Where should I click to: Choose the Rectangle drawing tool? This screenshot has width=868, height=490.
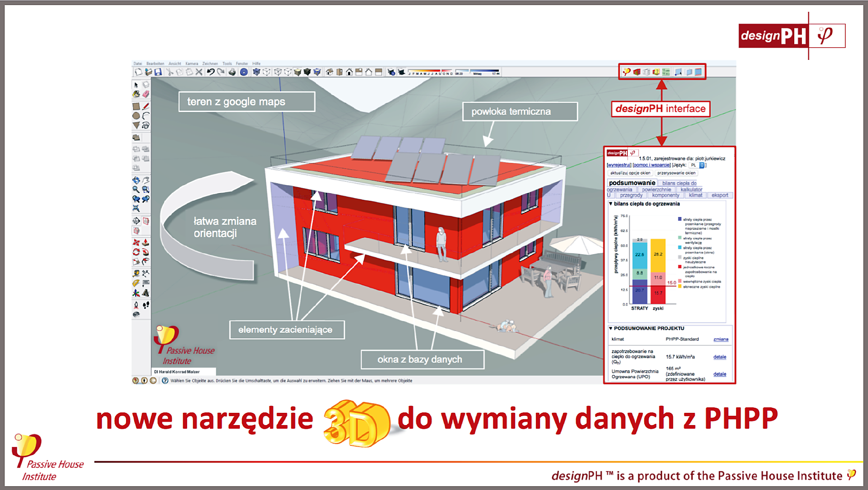(x=136, y=106)
